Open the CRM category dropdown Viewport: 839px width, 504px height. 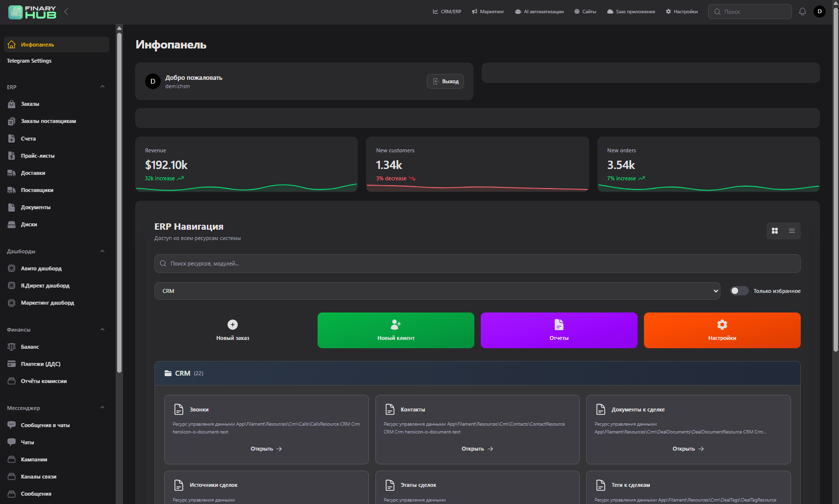[437, 291]
